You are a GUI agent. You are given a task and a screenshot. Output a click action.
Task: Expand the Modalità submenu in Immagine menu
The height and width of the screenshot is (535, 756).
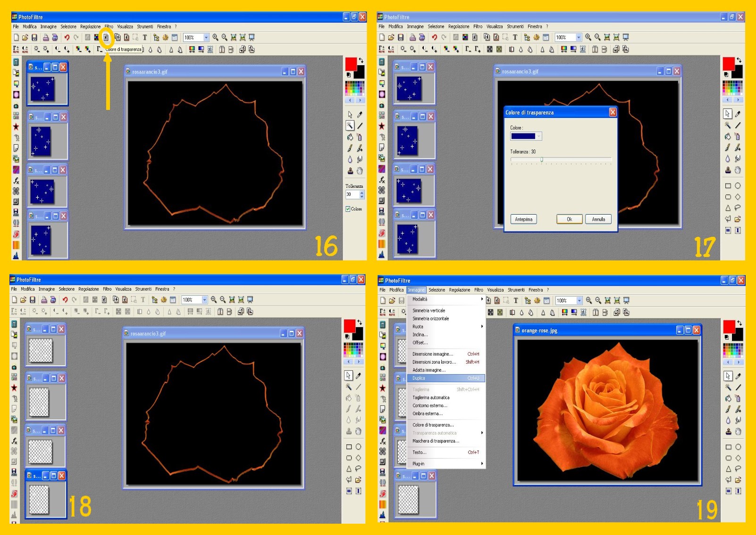pos(446,299)
